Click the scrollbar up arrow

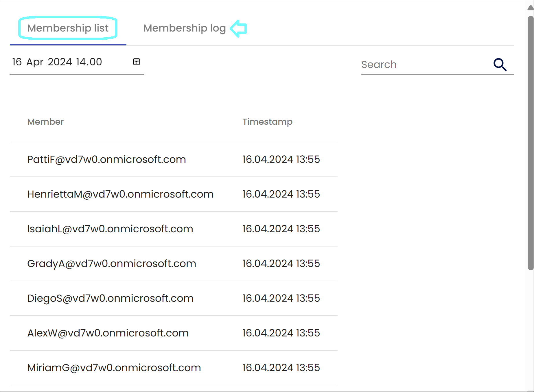coord(531,8)
